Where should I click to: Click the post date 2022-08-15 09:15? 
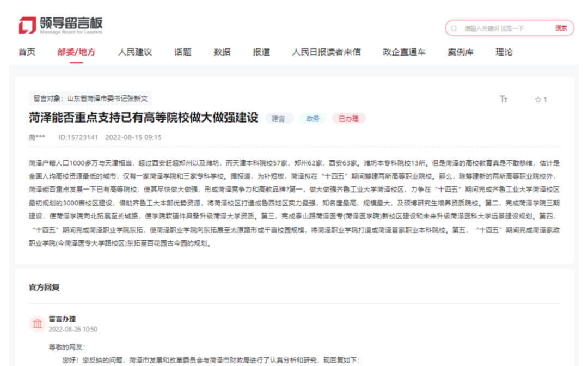click(133, 137)
